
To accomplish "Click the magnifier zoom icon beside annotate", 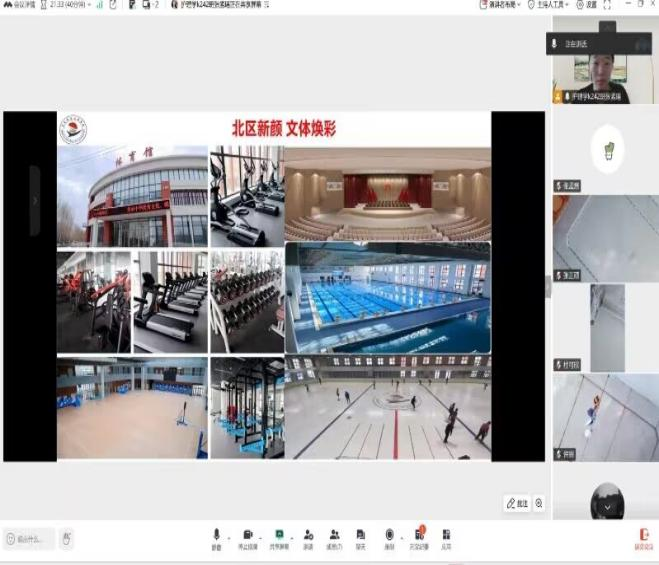I will (x=540, y=503).
